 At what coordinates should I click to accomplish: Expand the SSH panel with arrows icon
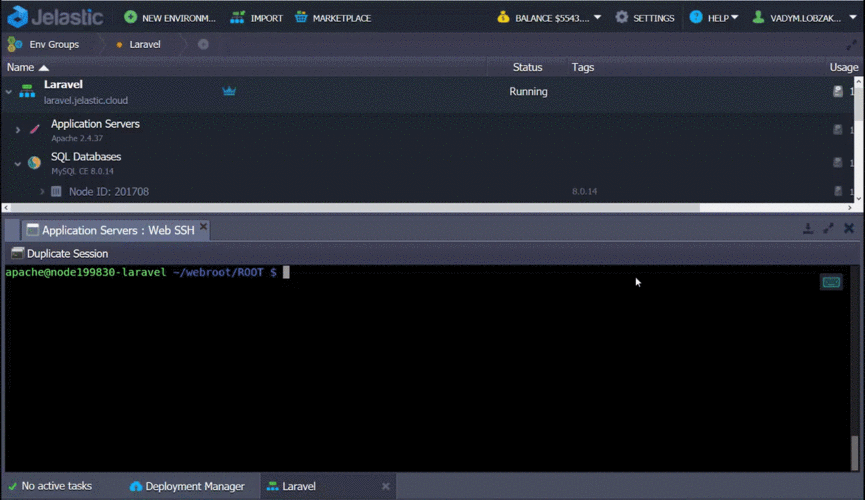(x=828, y=228)
